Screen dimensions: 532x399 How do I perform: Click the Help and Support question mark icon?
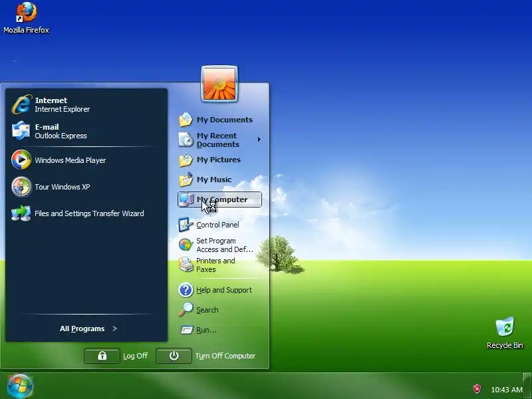click(x=186, y=290)
